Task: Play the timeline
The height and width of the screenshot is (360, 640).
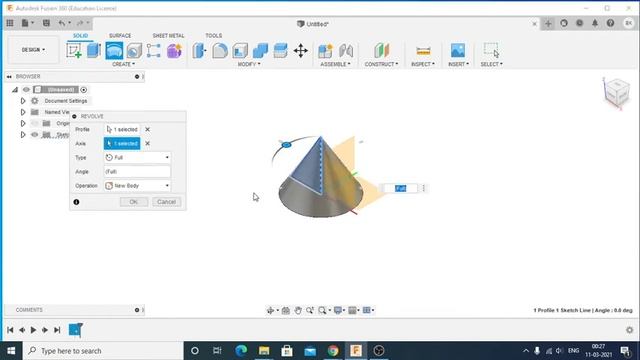Action: (33, 330)
